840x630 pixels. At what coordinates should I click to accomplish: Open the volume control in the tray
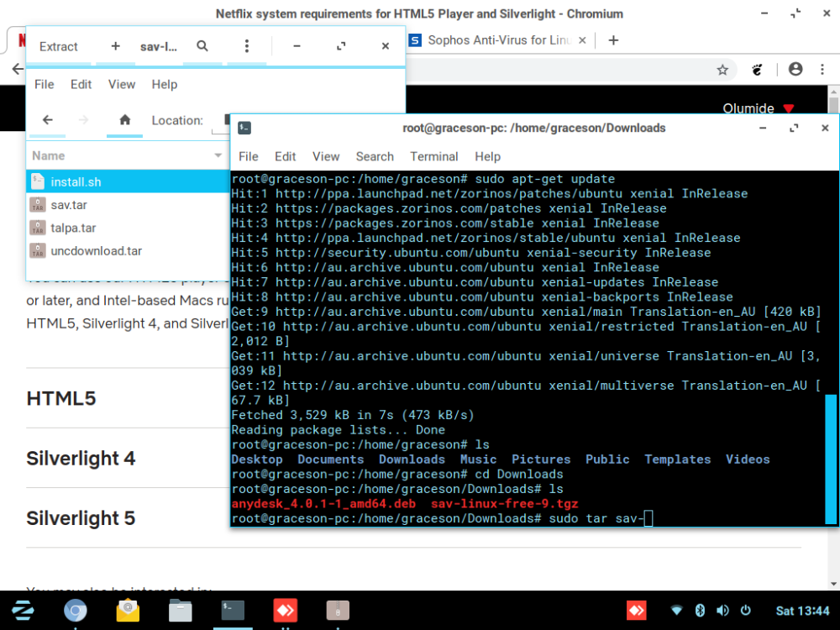pyautogui.click(x=722, y=610)
